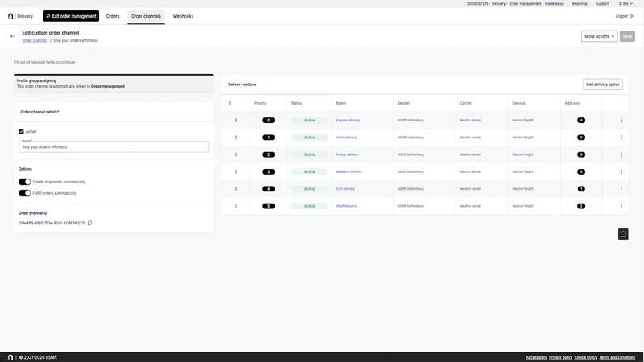644x362 pixels.
Task: Click add-ons badge 4 for Express delivery
Action: tap(580, 120)
